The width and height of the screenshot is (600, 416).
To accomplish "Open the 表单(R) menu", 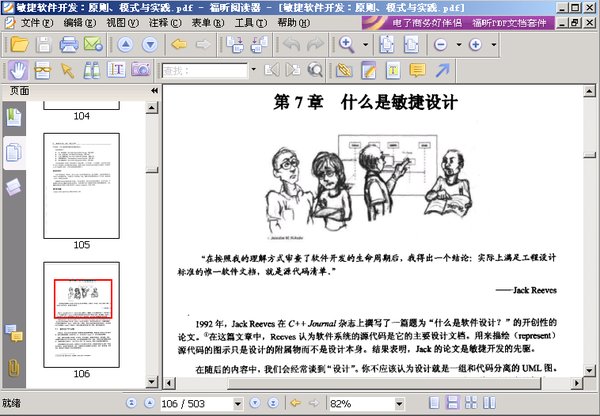I will (x=208, y=23).
